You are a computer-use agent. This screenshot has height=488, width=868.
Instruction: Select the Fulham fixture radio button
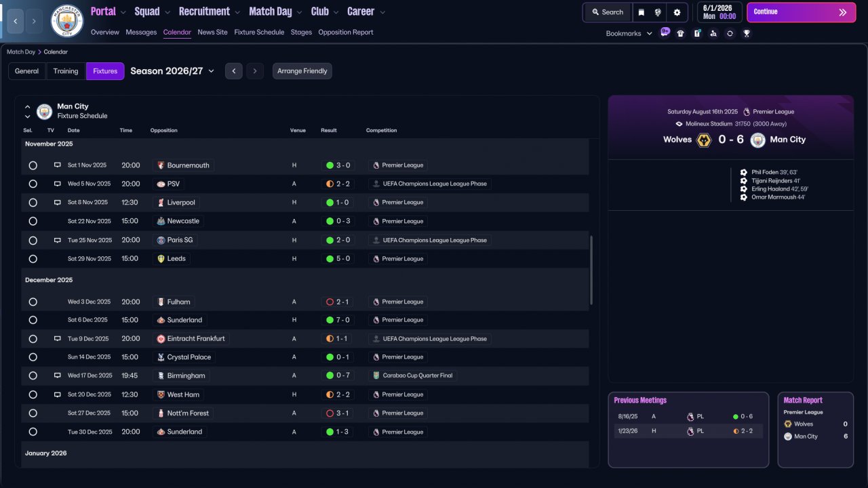(x=33, y=302)
